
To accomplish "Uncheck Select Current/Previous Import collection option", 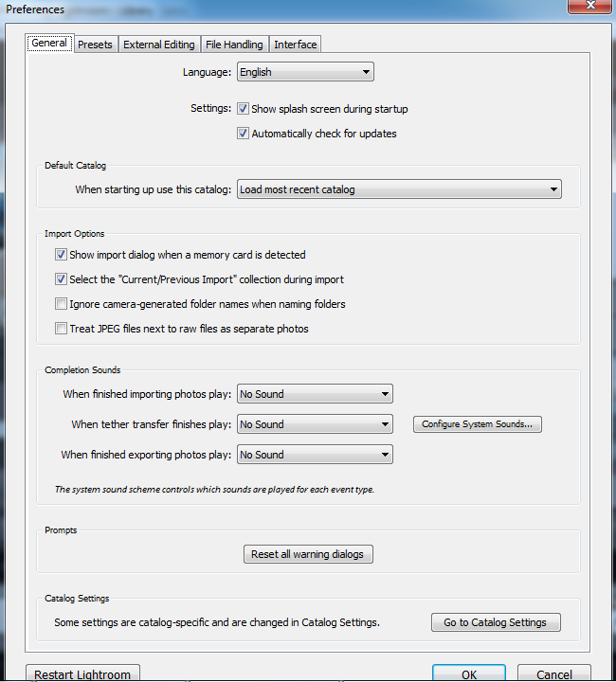I will coord(62,279).
